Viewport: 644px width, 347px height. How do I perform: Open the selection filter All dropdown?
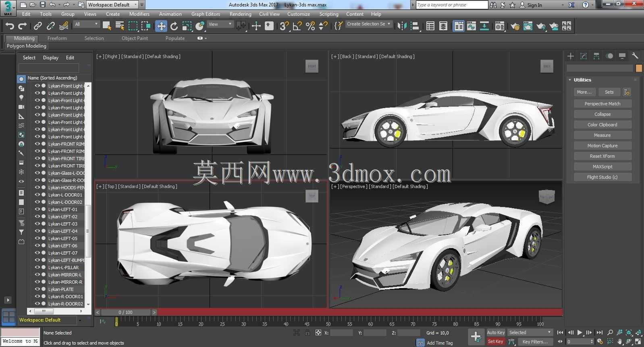(86, 24)
